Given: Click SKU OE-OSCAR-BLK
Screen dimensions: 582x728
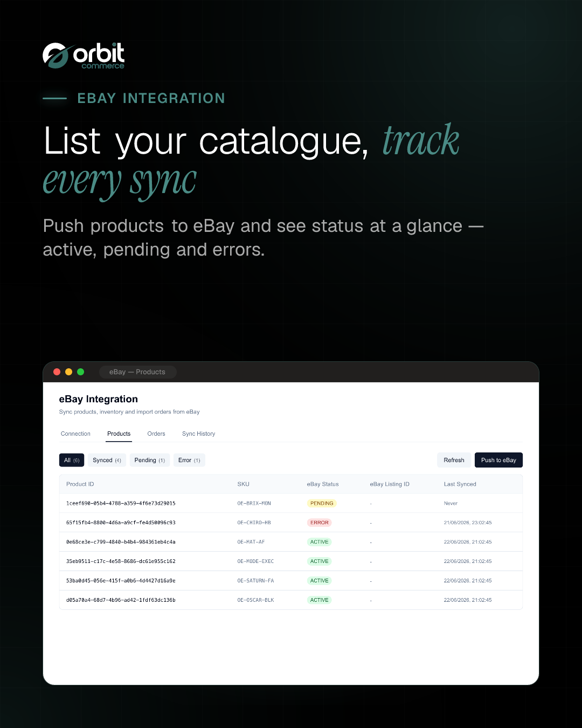Looking at the screenshot, I should (255, 600).
